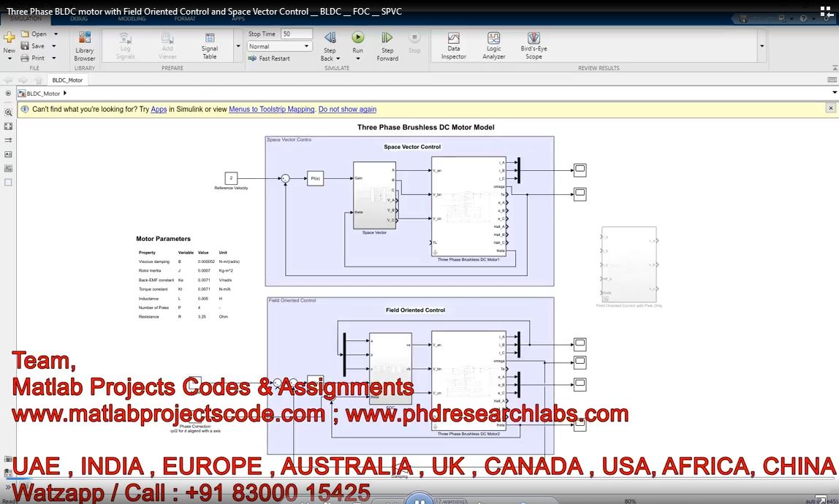Toggle the Fast Restart option
This screenshot has height=504, width=839.
point(269,58)
